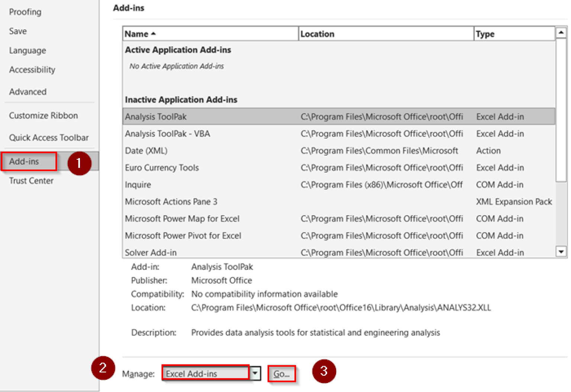Go to the Proofing options page
The image size is (571, 392).
[x=25, y=12]
